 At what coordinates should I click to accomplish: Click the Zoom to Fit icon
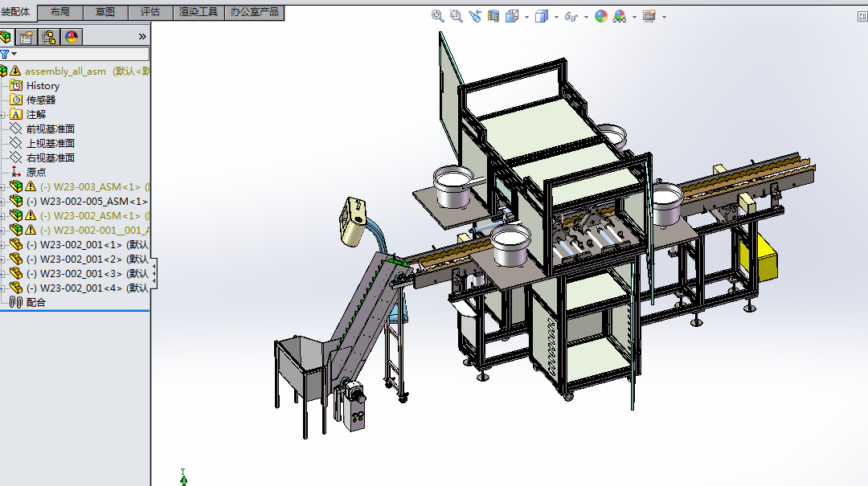[438, 16]
